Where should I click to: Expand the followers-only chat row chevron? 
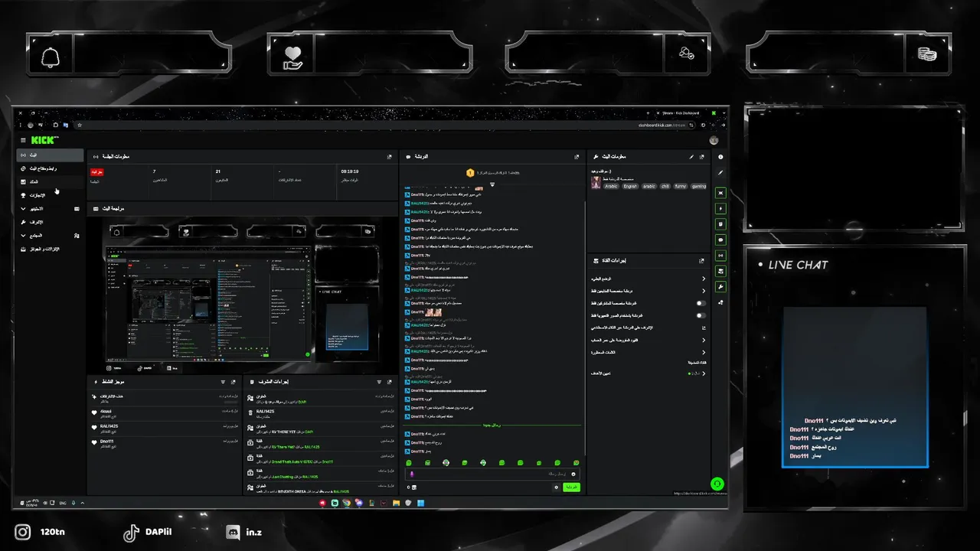click(704, 291)
